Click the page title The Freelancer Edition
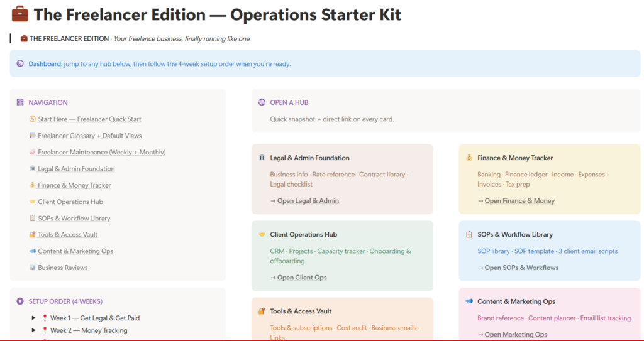This screenshot has width=644, height=341. (x=217, y=15)
